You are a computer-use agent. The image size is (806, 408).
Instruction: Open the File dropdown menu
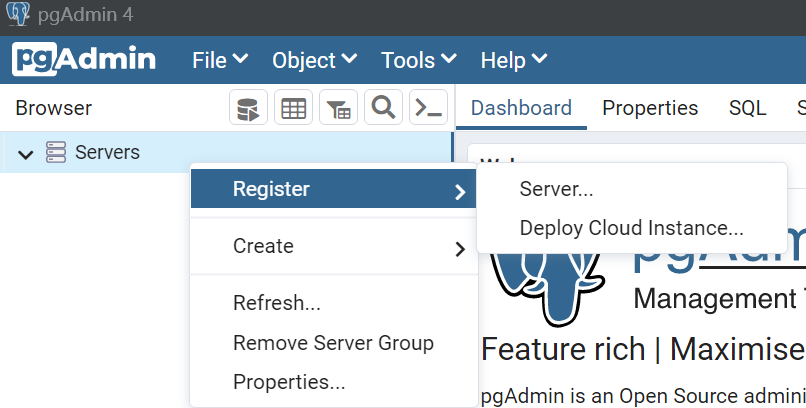coord(220,60)
